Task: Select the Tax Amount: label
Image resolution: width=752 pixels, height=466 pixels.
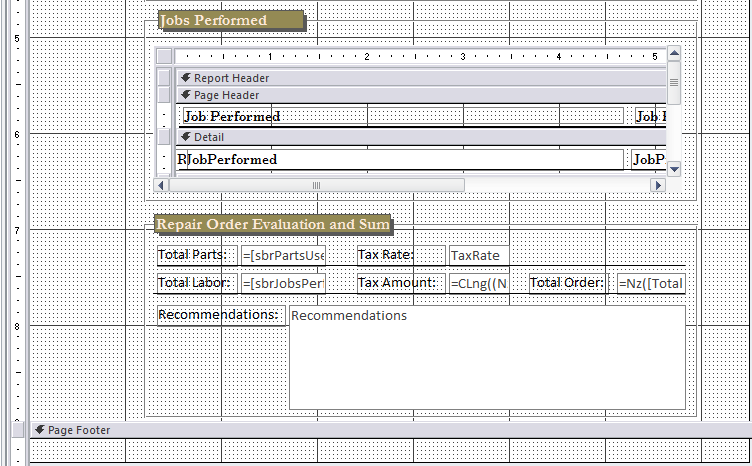Action: pyautogui.click(x=401, y=283)
